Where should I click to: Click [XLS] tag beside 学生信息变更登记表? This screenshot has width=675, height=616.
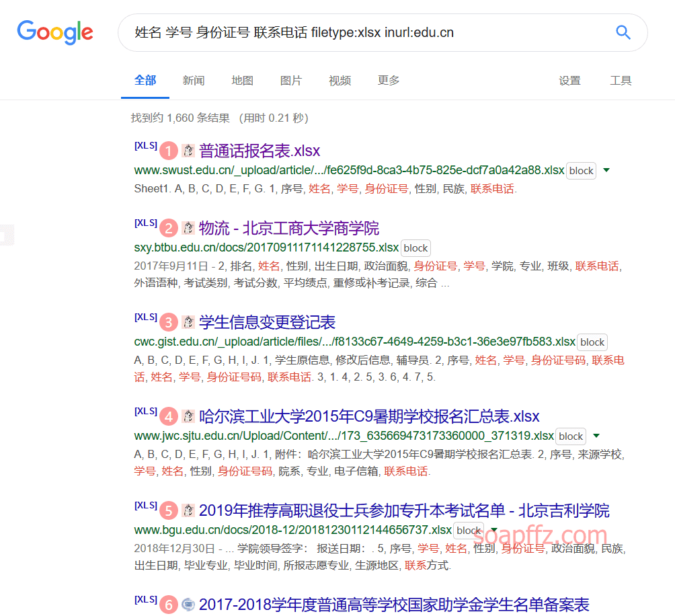point(145,317)
